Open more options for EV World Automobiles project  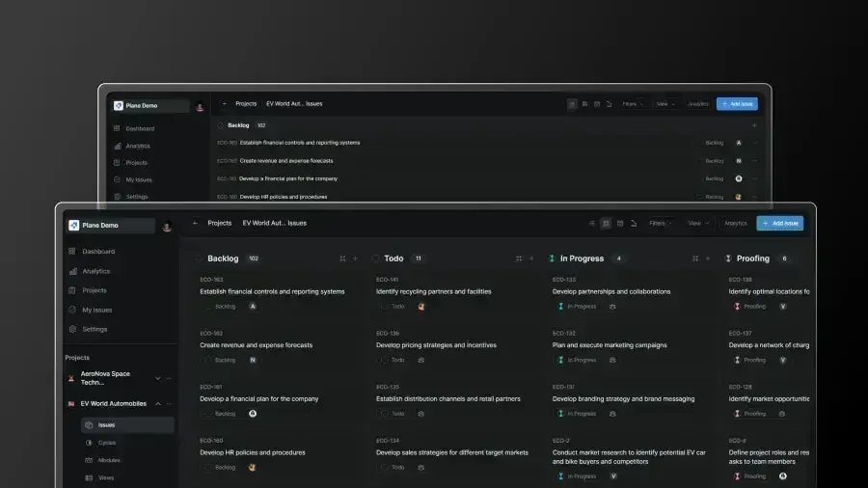pyautogui.click(x=169, y=404)
